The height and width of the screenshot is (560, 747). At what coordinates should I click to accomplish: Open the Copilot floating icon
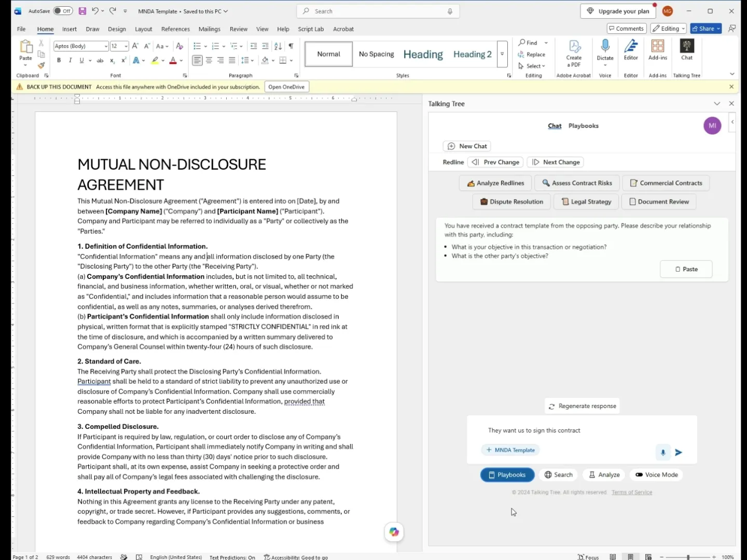point(394,532)
